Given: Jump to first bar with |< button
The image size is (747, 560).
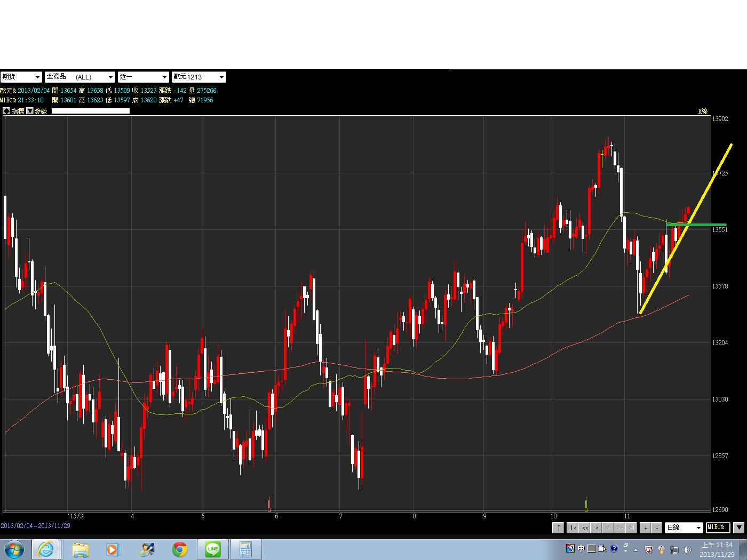Looking at the screenshot, I should (x=573, y=527).
